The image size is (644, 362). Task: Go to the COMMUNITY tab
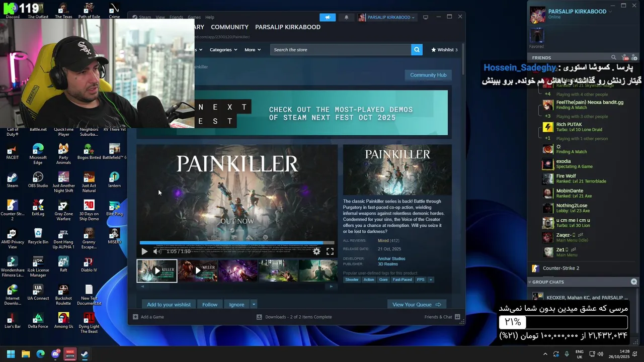pos(229,27)
